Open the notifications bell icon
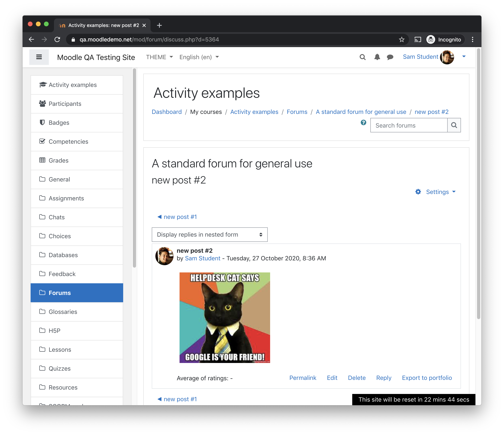The image size is (504, 435). point(377,57)
